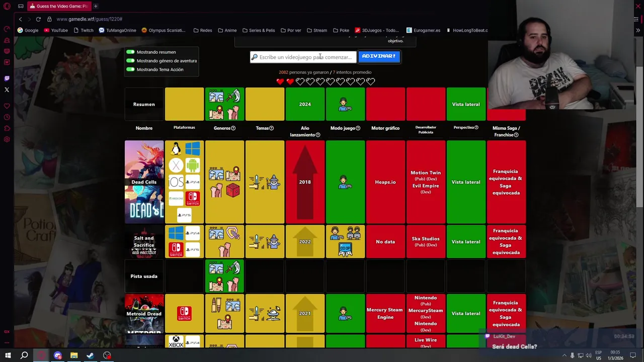Image resolution: width=644 pixels, height=362 pixels.
Task: Open the Temas help question icon
Action: click(271, 128)
